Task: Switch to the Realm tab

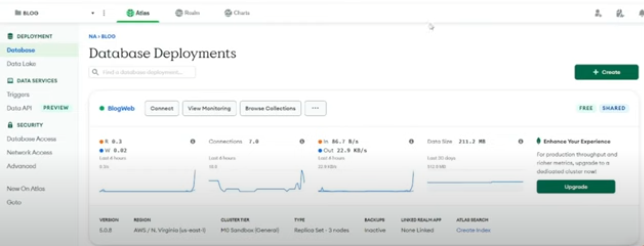Action: tap(188, 13)
